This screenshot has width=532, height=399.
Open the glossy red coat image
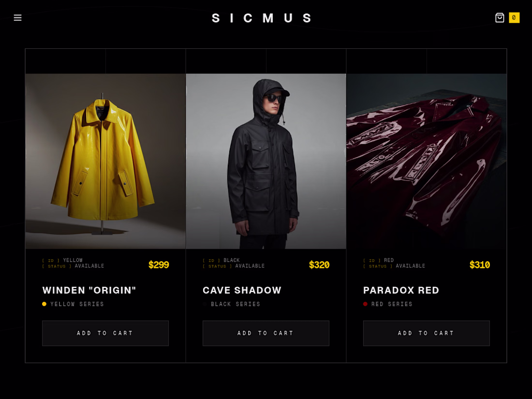point(427,161)
